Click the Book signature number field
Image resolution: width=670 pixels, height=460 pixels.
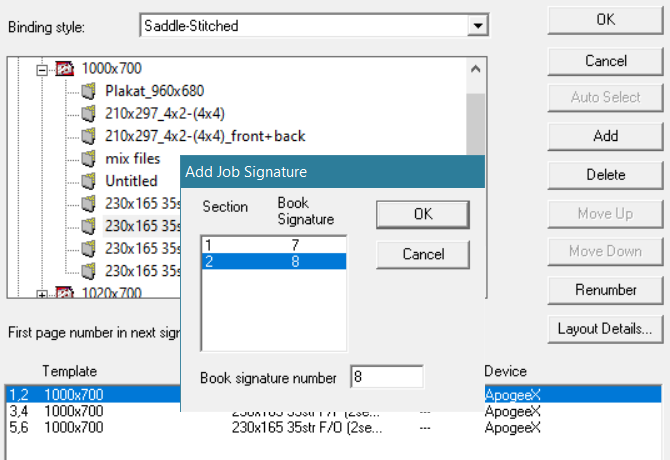(x=387, y=377)
